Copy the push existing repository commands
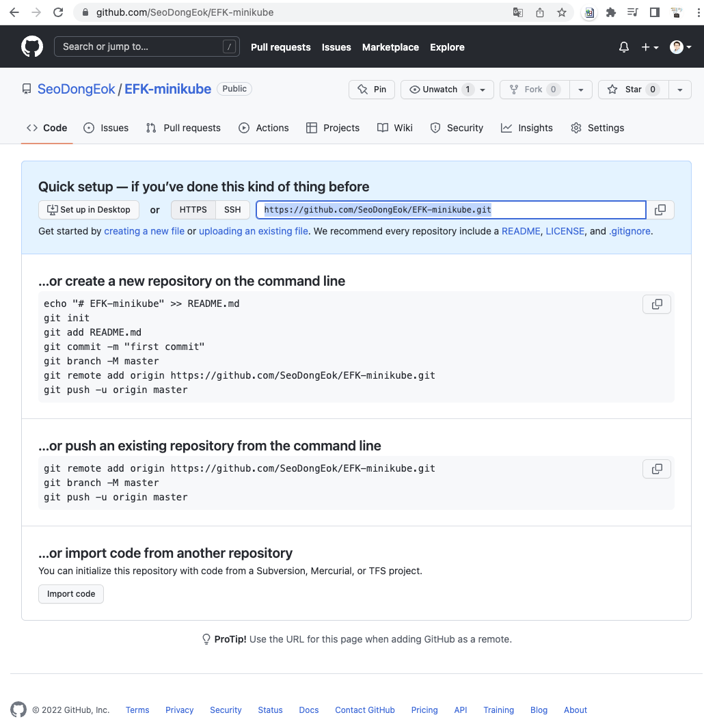Viewport: 704px width, 728px height. (x=657, y=469)
